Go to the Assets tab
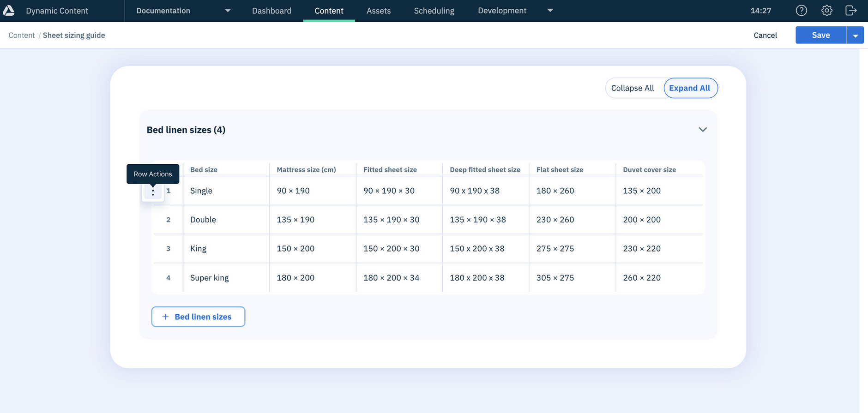 pos(379,11)
